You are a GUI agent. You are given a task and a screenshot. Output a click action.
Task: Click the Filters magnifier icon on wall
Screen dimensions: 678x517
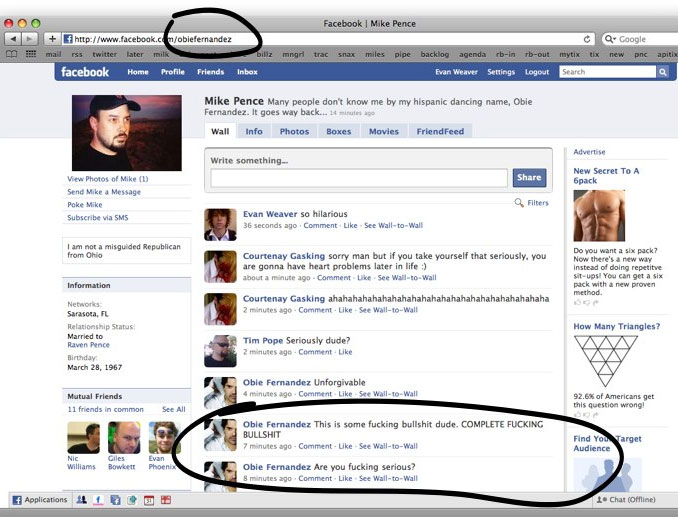pos(519,202)
